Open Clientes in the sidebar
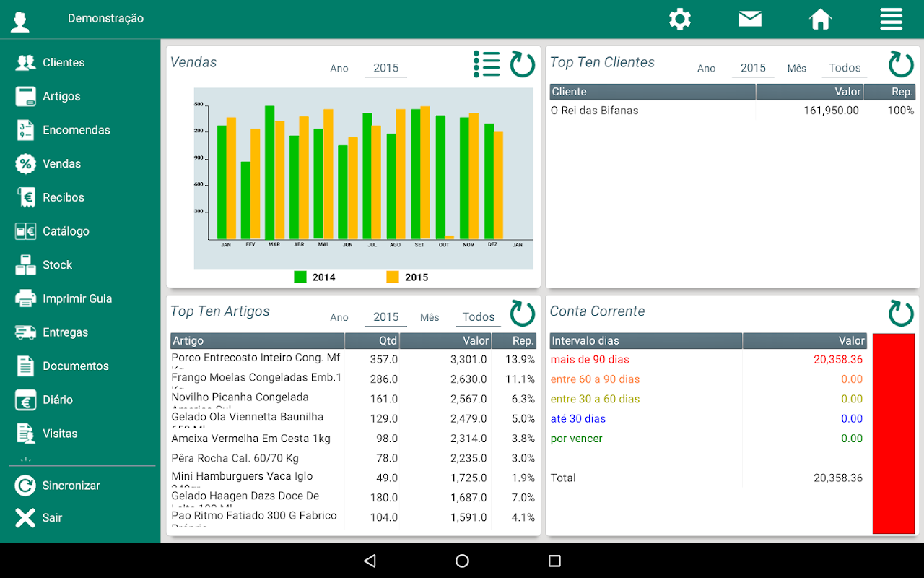This screenshot has width=924, height=578. [64, 63]
